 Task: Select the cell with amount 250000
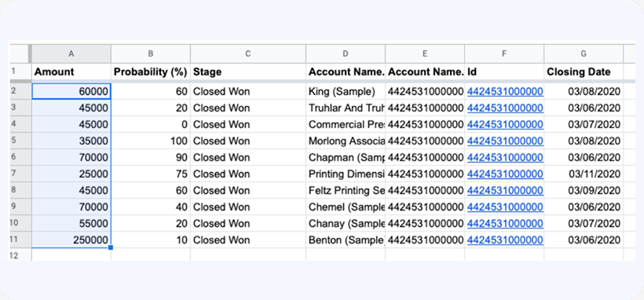point(71,240)
